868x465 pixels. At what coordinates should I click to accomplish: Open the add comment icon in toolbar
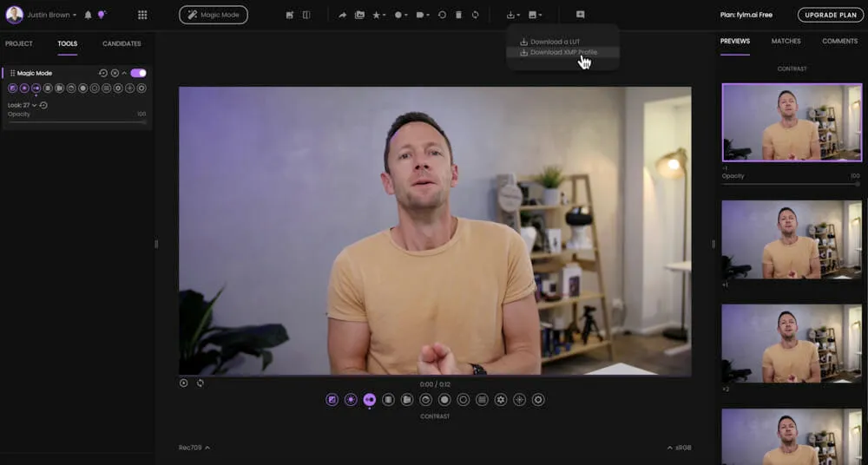point(580,15)
